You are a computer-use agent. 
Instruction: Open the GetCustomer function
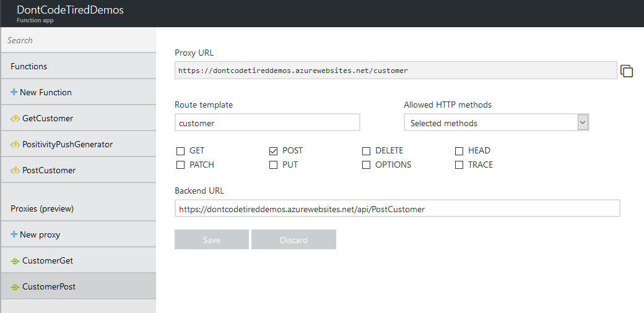click(79, 118)
